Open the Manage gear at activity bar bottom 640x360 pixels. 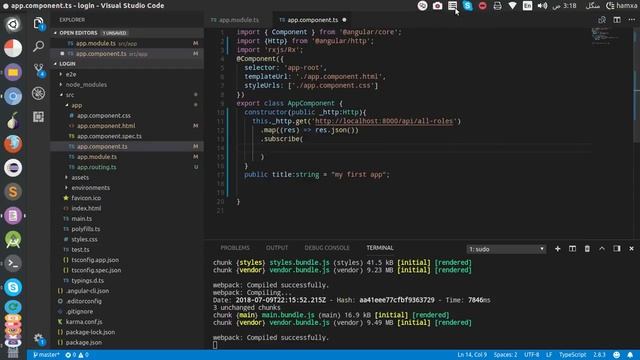pos(38,338)
